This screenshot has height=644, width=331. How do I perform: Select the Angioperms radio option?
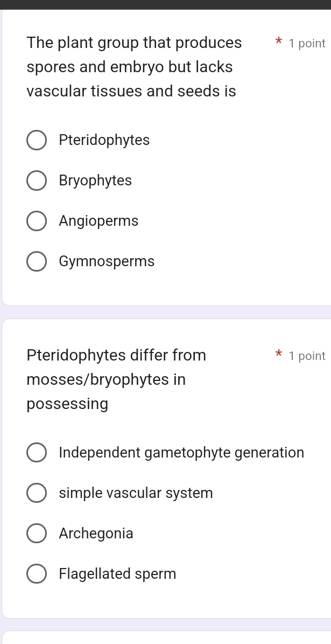point(36,221)
